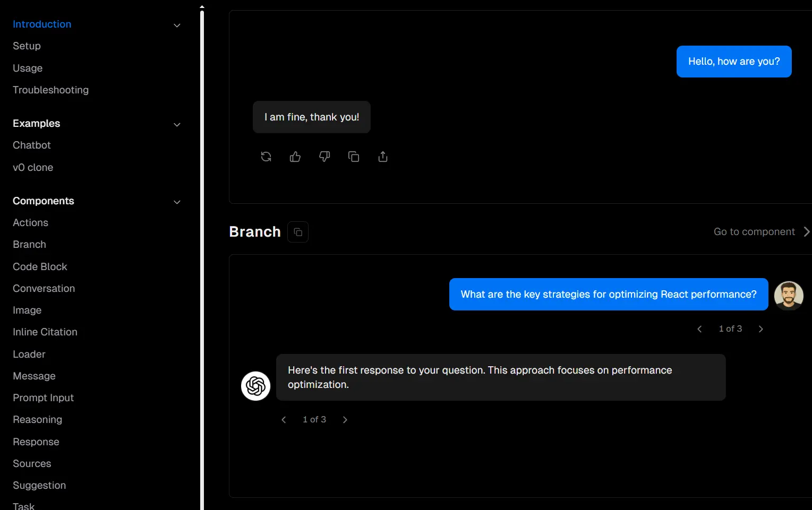The width and height of the screenshot is (812, 510).
Task: Select Prompt Input in the sidebar
Action: point(43,397)
